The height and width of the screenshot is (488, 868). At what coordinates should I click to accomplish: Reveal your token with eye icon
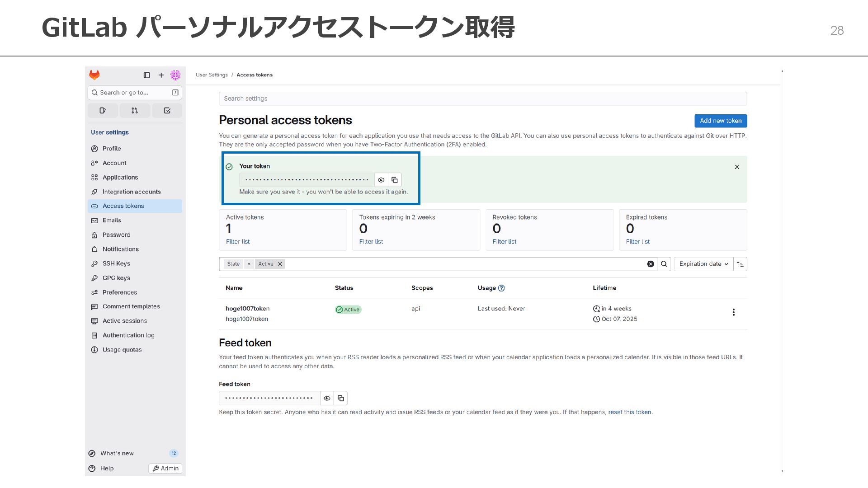click(381, 180)
